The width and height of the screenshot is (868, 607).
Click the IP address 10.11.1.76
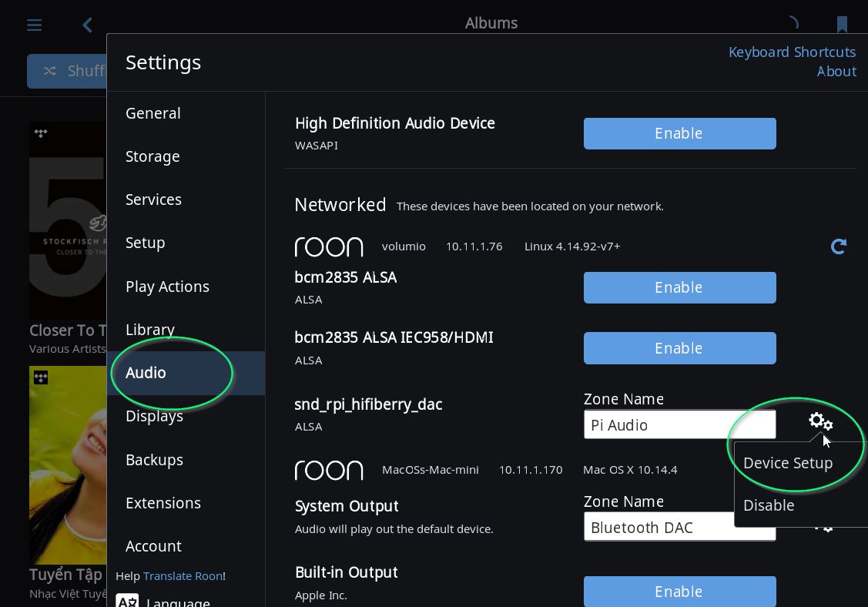pyautogui.click(x=474, y=246)
